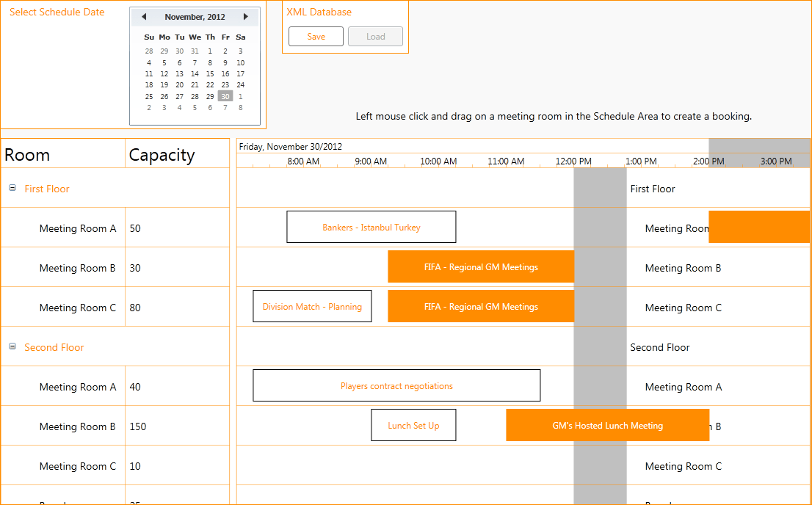The image size is (812, 505).
Task: Click the 8:00 AM time header label
Action: (303, 161)
